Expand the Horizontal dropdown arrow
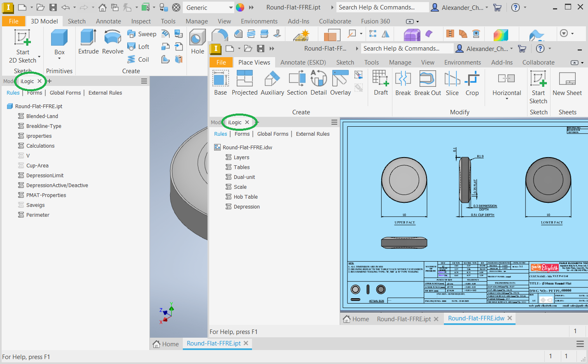Image resolution: width=588 pixels, height=364 pixels. pos(506,99)
